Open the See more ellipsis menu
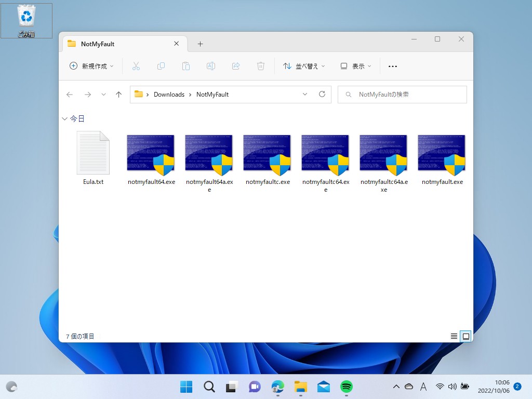 point(393,66)
